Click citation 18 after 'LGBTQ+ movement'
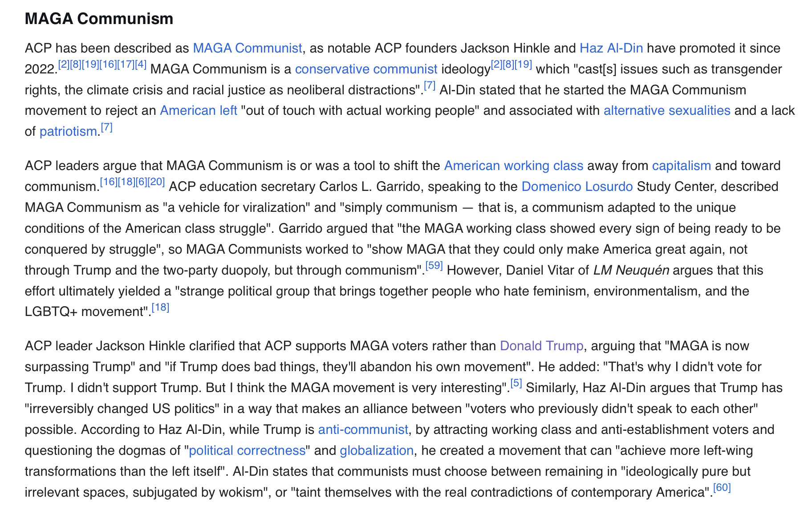The width and height of the screenshot is (812, 514). click(x=160, y=308)
